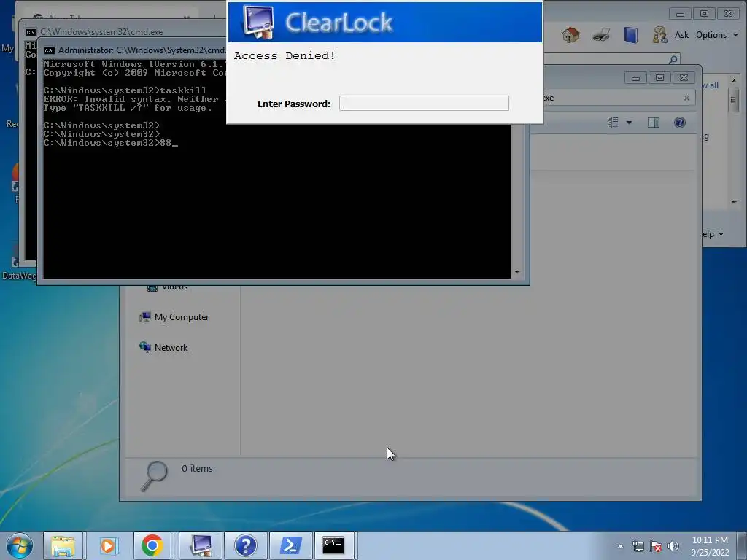
Task: Click the large search magnifier in Explorer details pane
Action: (154, 476)
